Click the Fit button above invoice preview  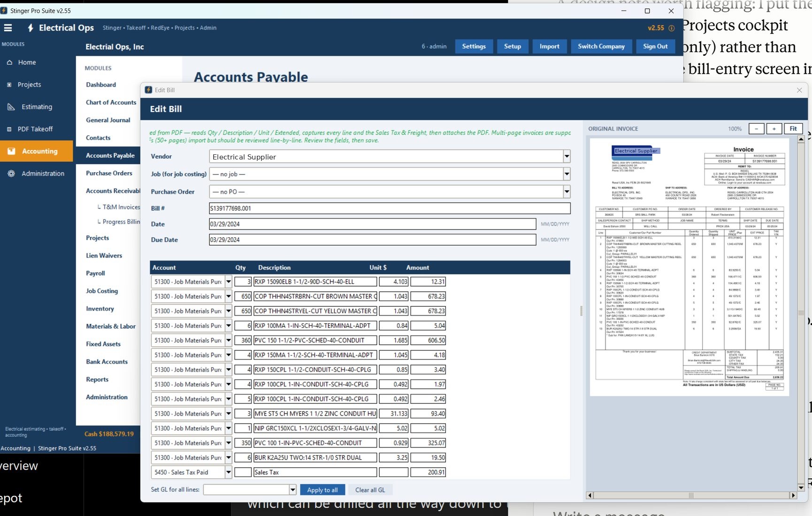(793, 129)
